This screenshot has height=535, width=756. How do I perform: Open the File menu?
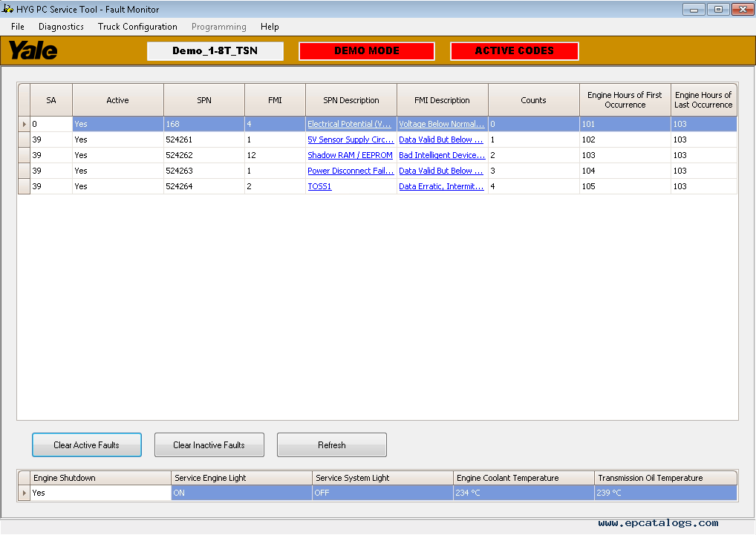tap(18, 27)
